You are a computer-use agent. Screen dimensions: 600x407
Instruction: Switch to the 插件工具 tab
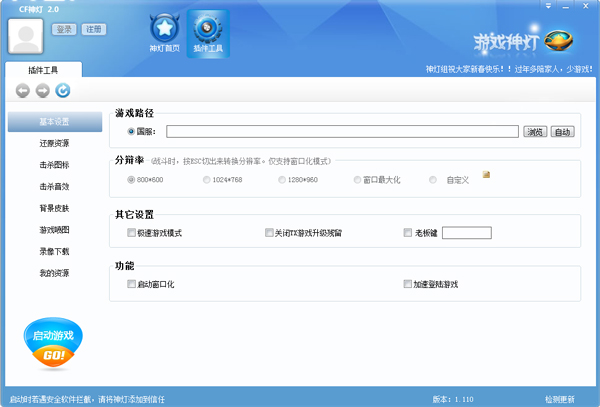pos(39,70)
